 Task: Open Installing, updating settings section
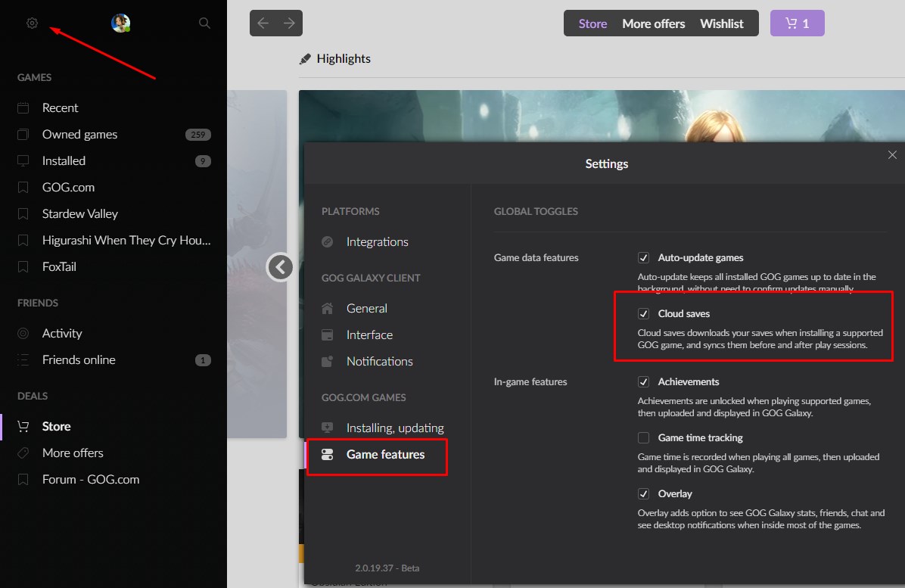395,428
